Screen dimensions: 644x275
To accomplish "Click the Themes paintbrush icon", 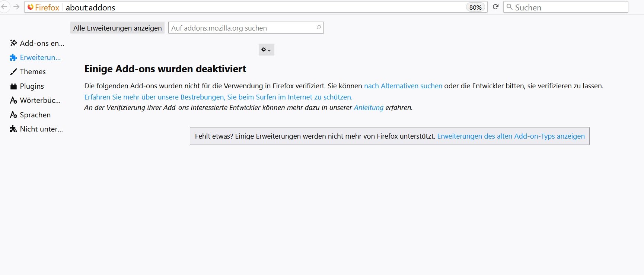I will pos(13,72).
